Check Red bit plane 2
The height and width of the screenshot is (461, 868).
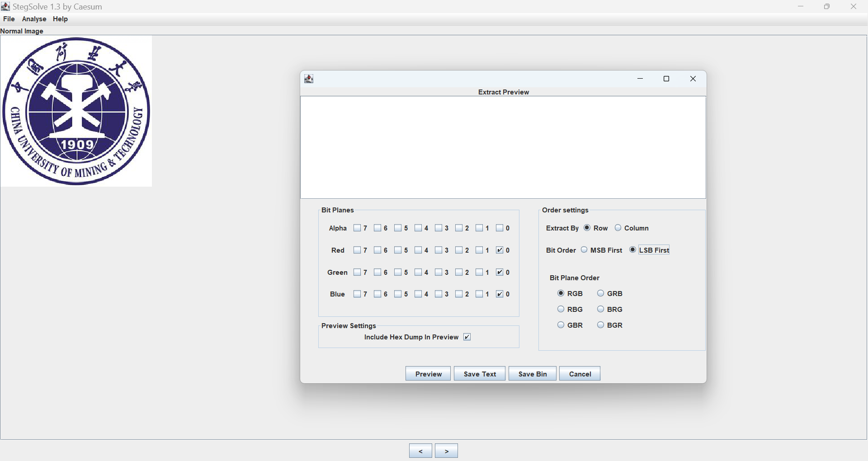[x=459, y=250]
